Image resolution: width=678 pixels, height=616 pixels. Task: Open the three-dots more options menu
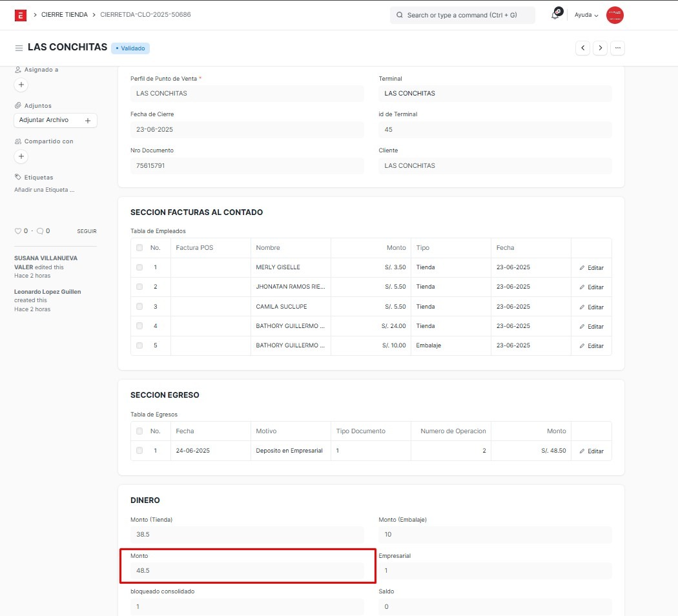618,48
